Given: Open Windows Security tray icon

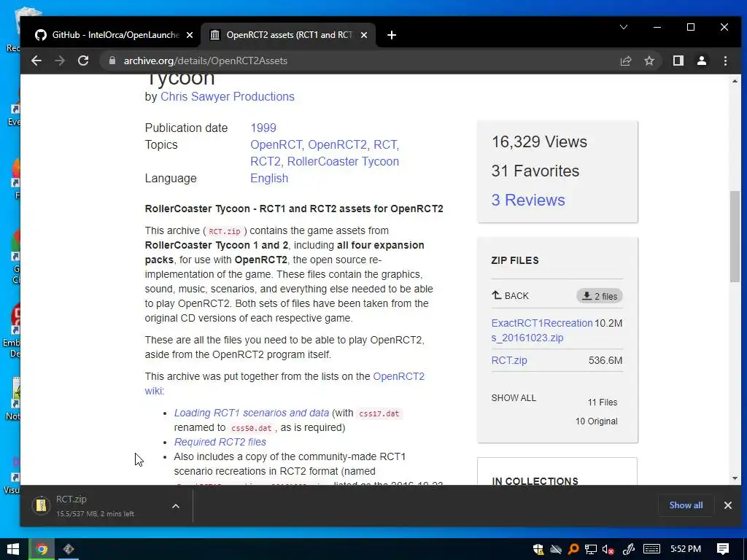Looking at the screenshot, I should coord(538,549).
